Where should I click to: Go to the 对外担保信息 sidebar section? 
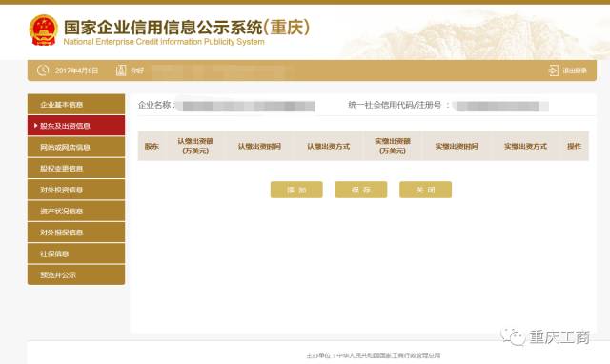point(76,233)
